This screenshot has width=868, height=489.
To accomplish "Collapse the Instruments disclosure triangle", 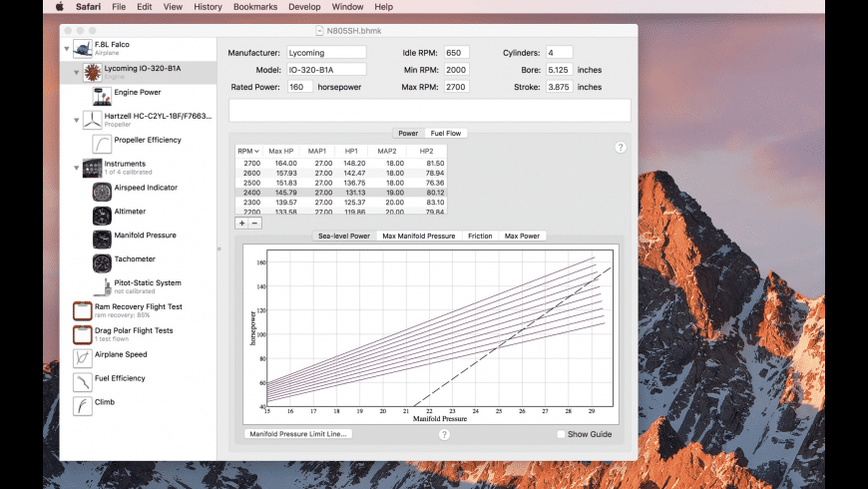I will pos(77,168).
